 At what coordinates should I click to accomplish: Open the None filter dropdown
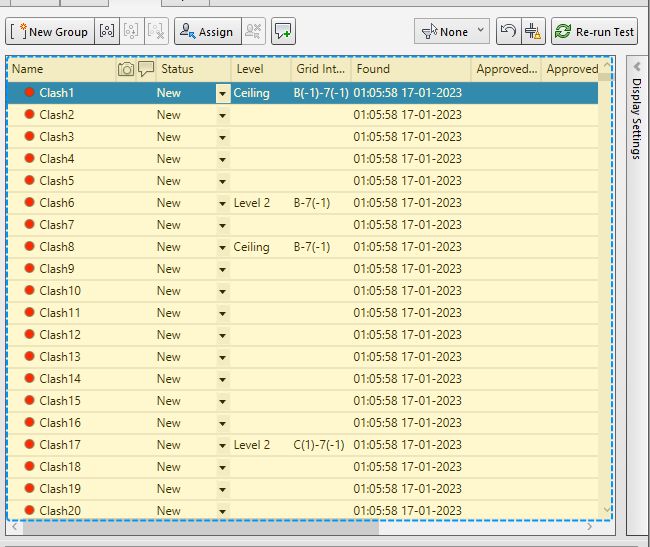(x=452, y=32)
